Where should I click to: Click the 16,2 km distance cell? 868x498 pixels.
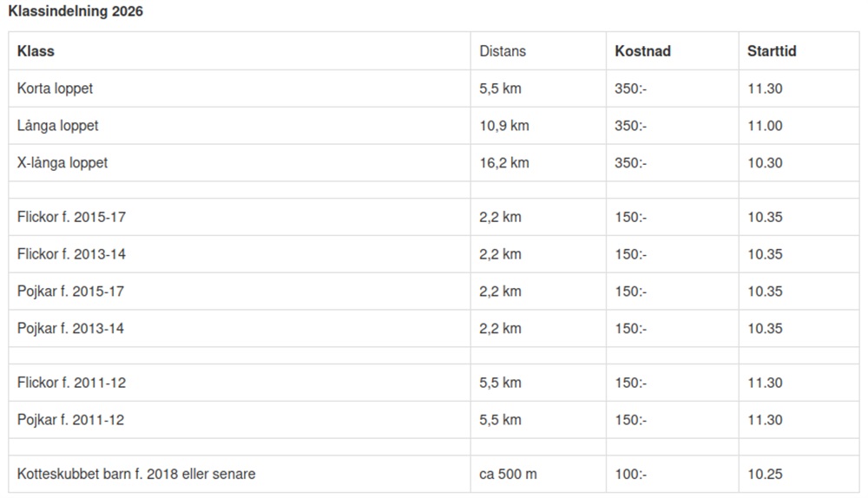(x=503, y=163)
